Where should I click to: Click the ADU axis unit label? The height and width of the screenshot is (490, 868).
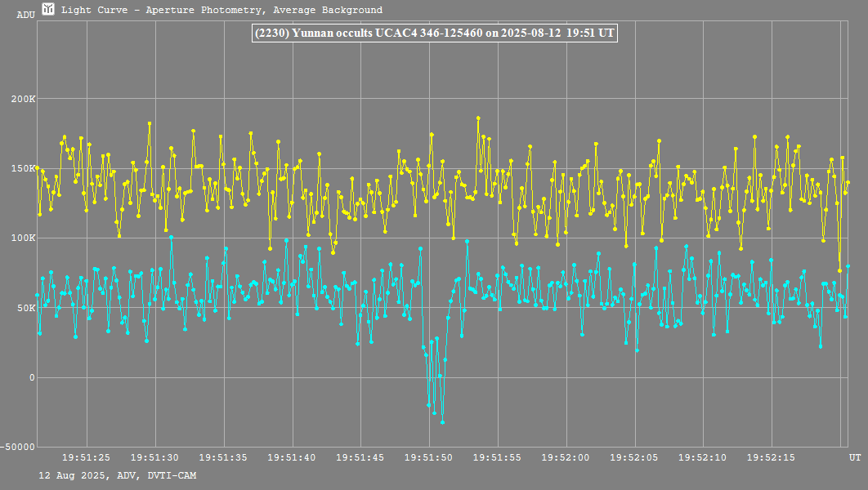25,16
